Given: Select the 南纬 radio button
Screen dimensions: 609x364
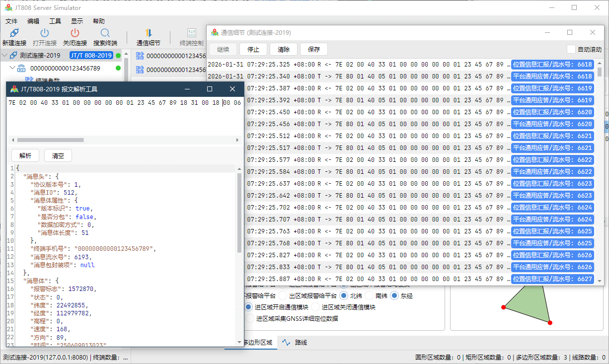Looking at the screenshot, I should coord(369,296).
